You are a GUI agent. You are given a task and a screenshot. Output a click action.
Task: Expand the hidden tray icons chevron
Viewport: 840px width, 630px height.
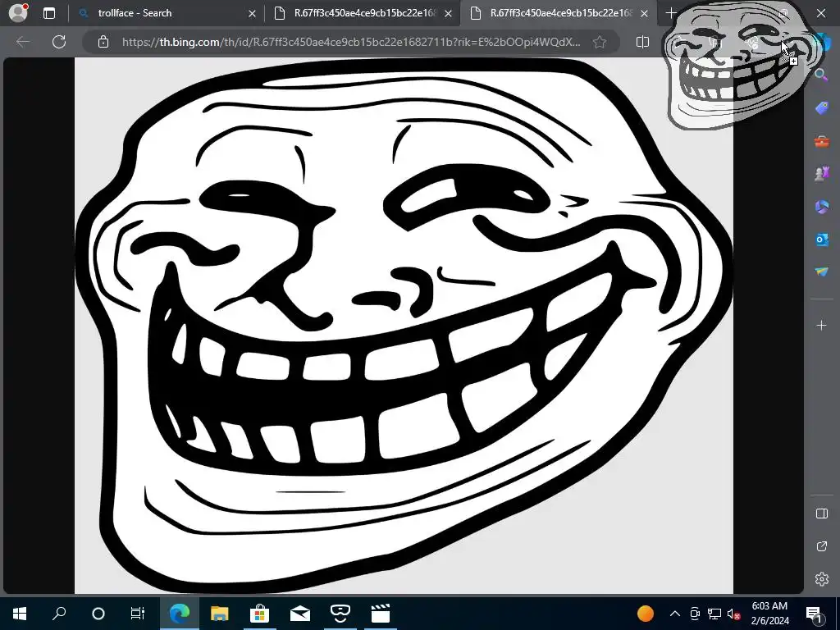[x=675, y=614]
